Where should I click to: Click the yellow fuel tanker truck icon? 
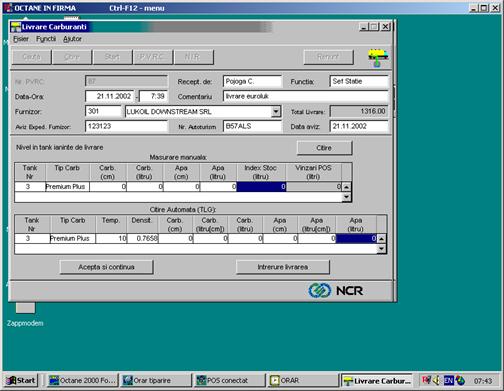coord(378,57)
